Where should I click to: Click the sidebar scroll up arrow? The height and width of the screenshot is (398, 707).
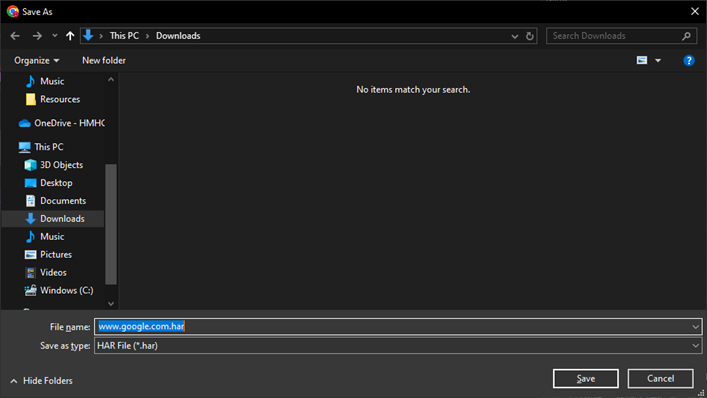coord(111,79)
